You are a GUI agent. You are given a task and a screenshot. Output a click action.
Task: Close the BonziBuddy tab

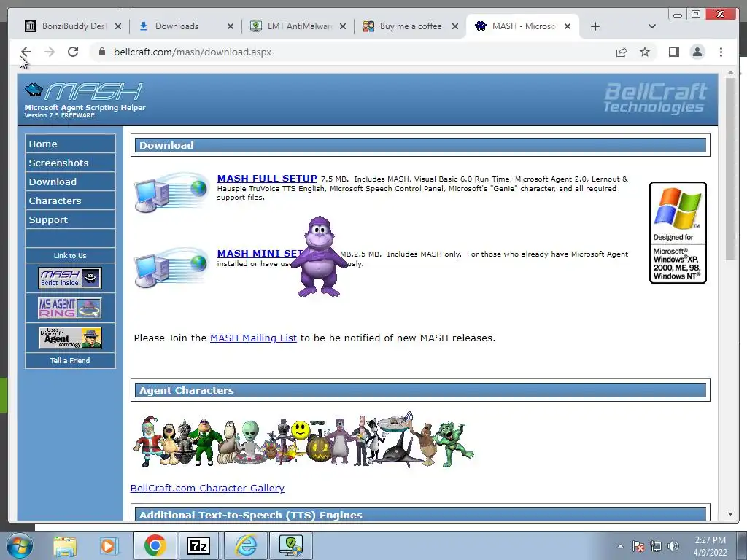coord(118,26)
